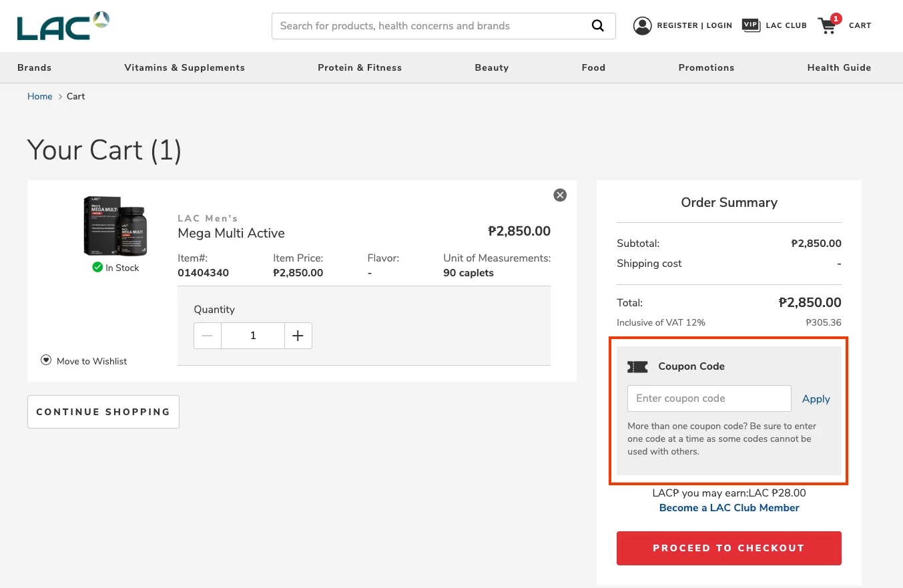Decrease quantity with minus button
The width and height of the screenshot is (903, 588).
tap(208, 336)
